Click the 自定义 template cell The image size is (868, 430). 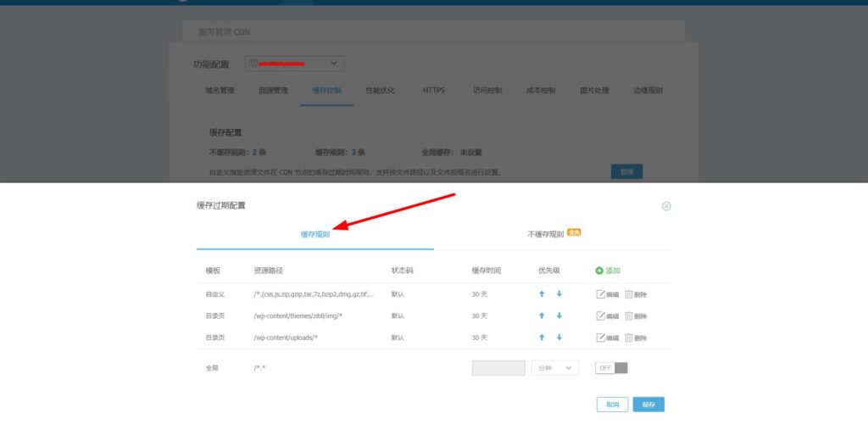(214, 294)
